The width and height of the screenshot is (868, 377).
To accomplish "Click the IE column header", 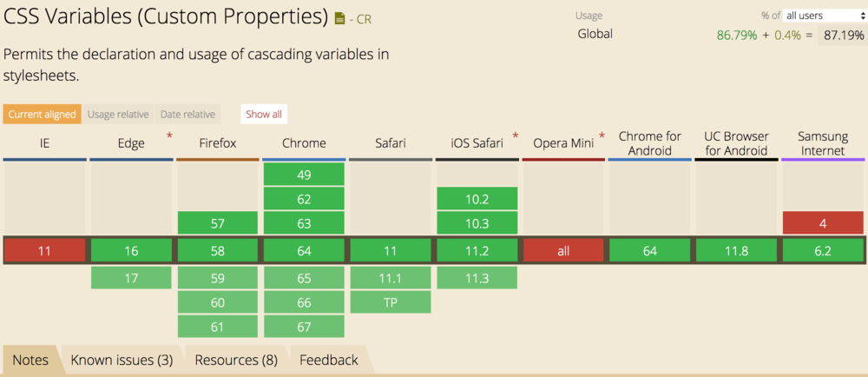I will pyautogui.click(x=45, y=143).
